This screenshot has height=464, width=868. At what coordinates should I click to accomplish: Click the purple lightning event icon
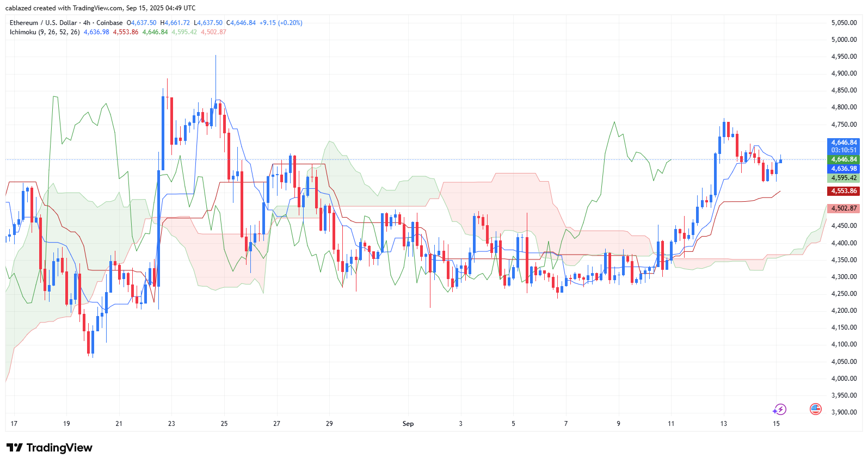[x=780, y=409]
